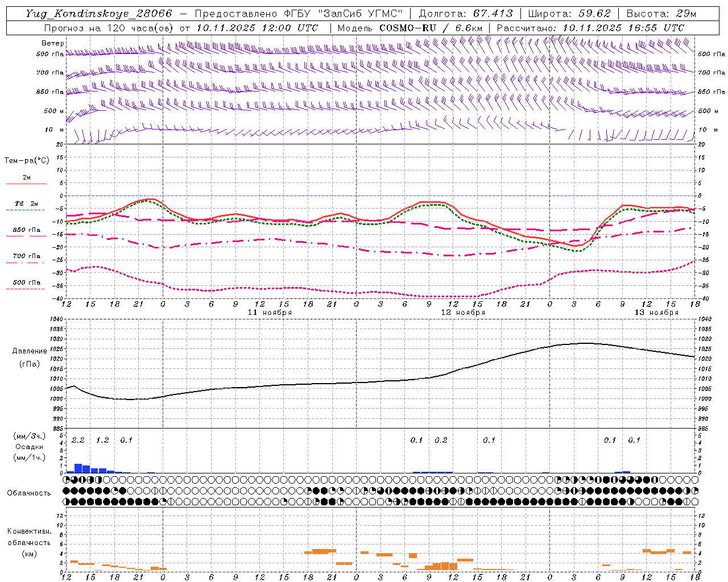Click the '850 гПа' temperature legend entry

tap(26, 230)
